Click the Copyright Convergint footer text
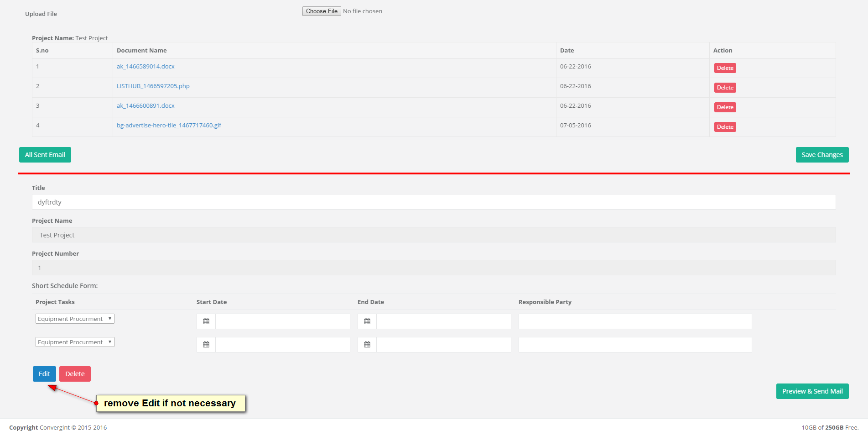This screenshot has height=436, width=868. (x=58, y=427)
